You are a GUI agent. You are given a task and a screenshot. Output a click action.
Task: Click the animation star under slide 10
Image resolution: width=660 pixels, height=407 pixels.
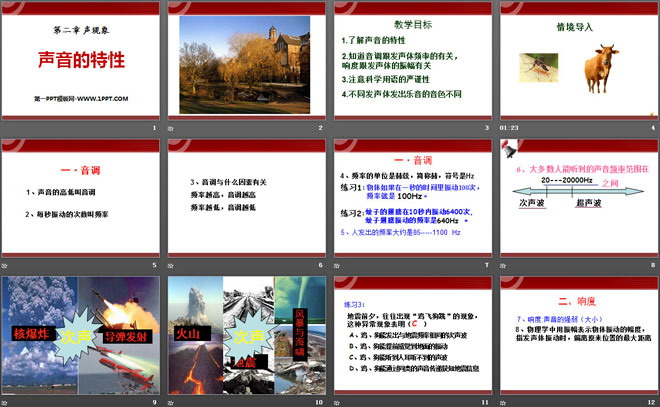(x=170, y=403)
